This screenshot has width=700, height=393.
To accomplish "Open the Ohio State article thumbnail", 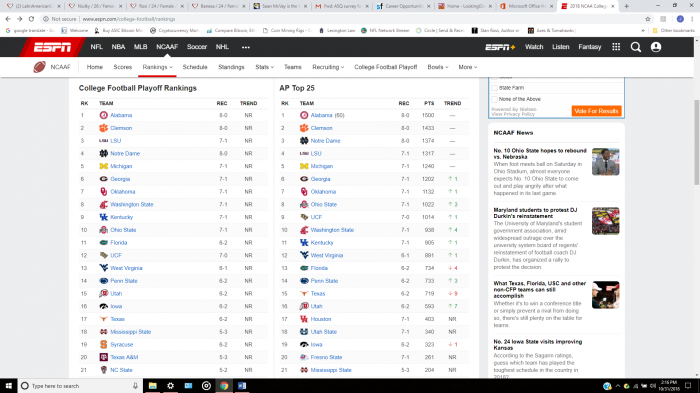I will click(606, 162).
